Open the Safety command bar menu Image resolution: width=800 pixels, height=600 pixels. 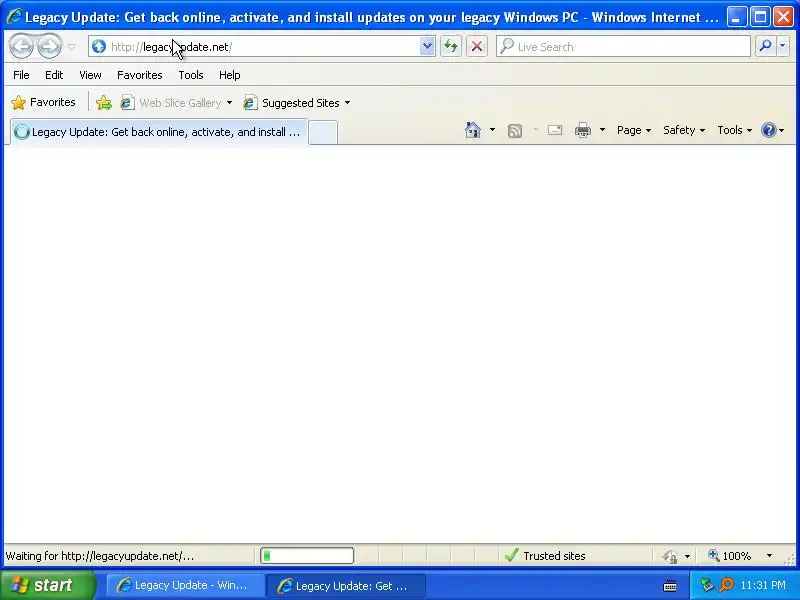[x=684, y=130]
